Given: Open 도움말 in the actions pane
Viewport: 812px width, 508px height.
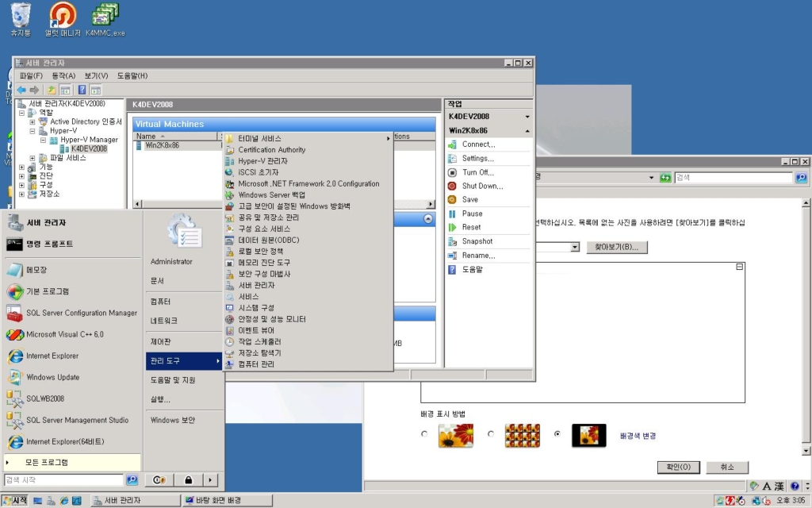Looking at the screenshot, I should 472,270.
